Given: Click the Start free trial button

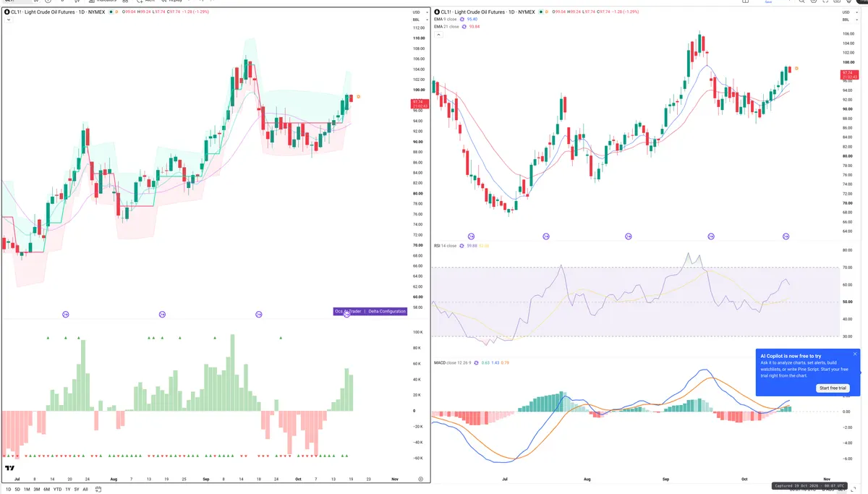Looking at the screenshot, I should click(x=833, y=388).
